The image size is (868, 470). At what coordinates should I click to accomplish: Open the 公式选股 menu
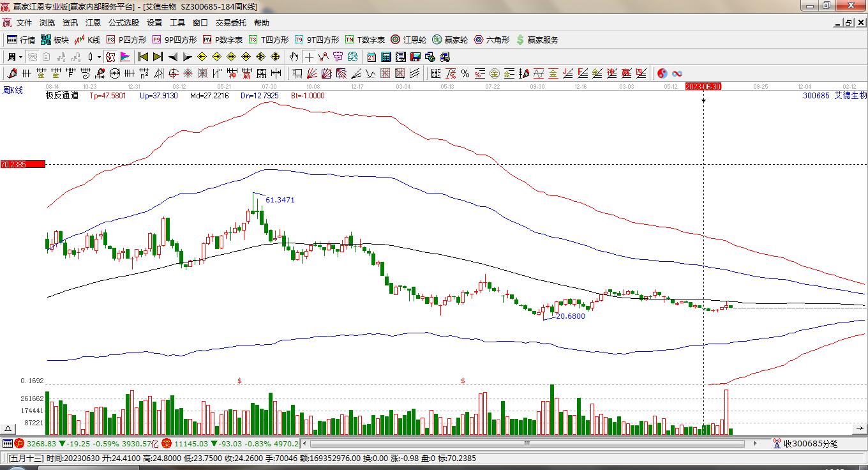pyautogui.click(x=123, y=22)
